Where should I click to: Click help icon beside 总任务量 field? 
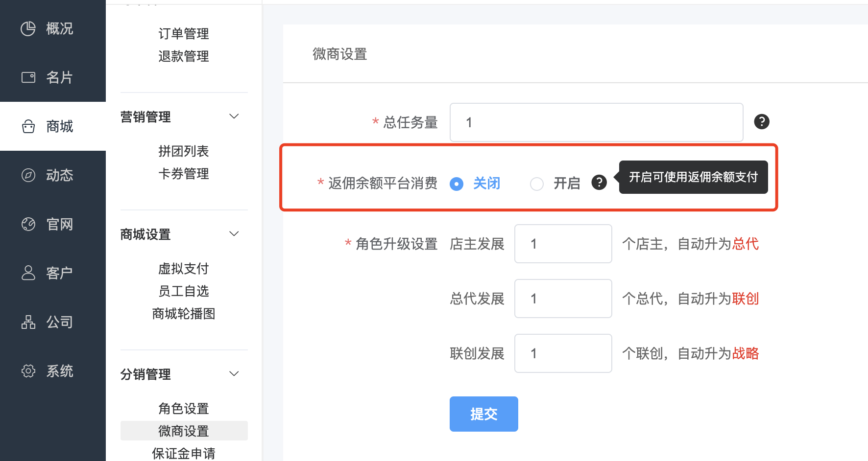coord(762,121)
